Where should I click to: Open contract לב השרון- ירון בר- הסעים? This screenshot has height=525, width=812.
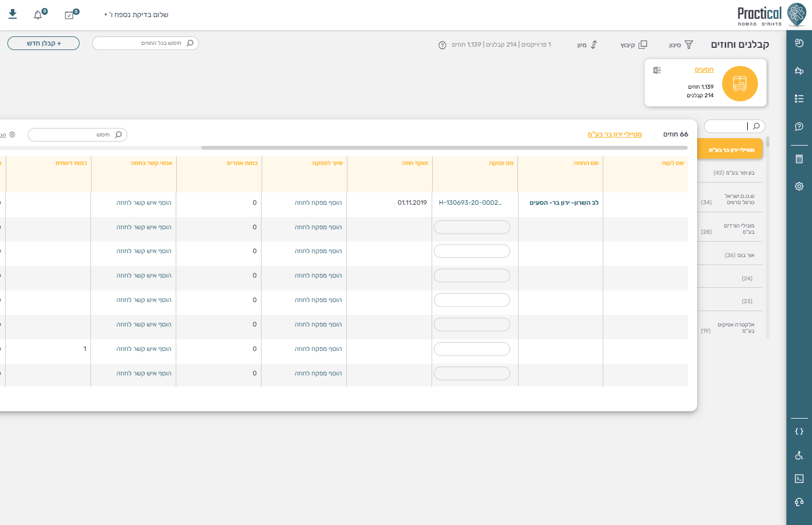pos(564,202)
